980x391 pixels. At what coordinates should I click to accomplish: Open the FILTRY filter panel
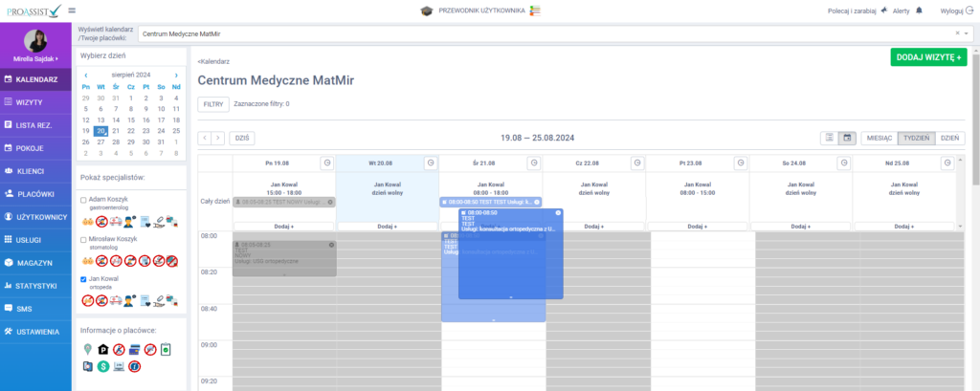pos(212,103)
